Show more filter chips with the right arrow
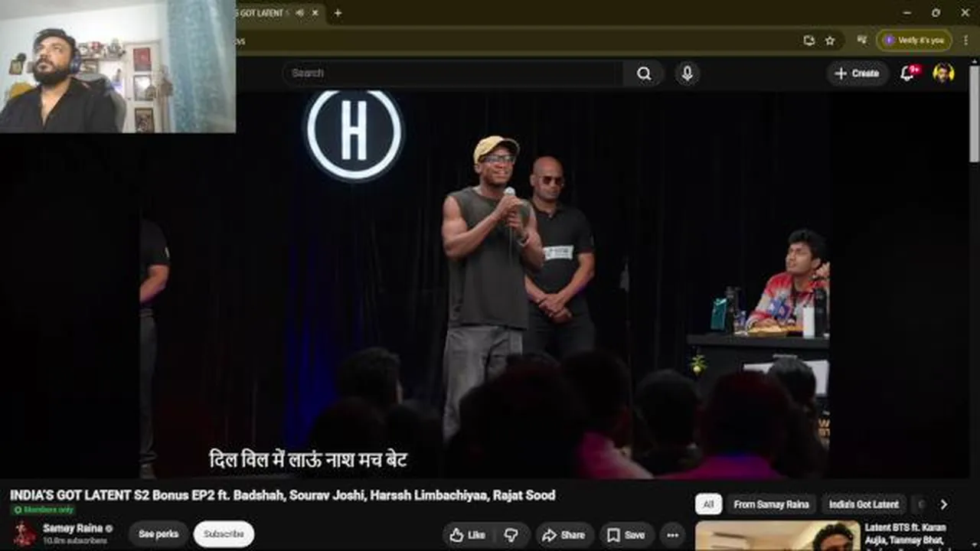The width and height of the screenshot is (980, 551). coord(943,504)
